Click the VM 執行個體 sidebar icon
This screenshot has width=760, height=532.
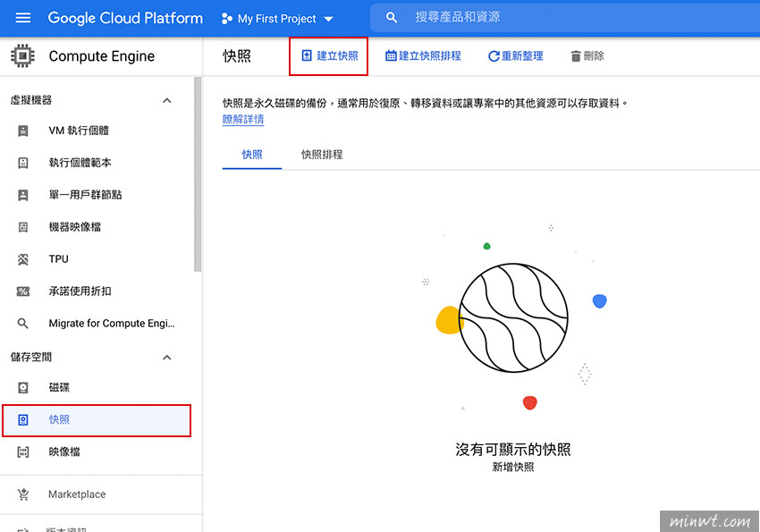pos(22,131)
